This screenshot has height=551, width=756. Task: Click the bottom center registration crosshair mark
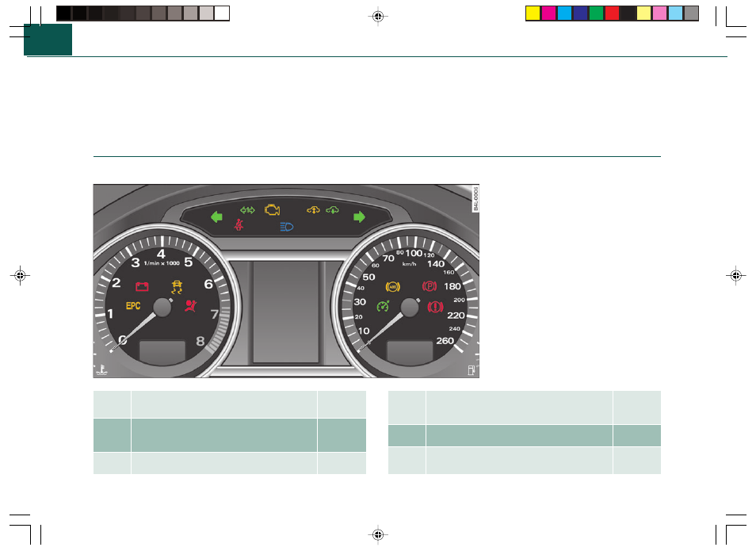coord(378,534)
